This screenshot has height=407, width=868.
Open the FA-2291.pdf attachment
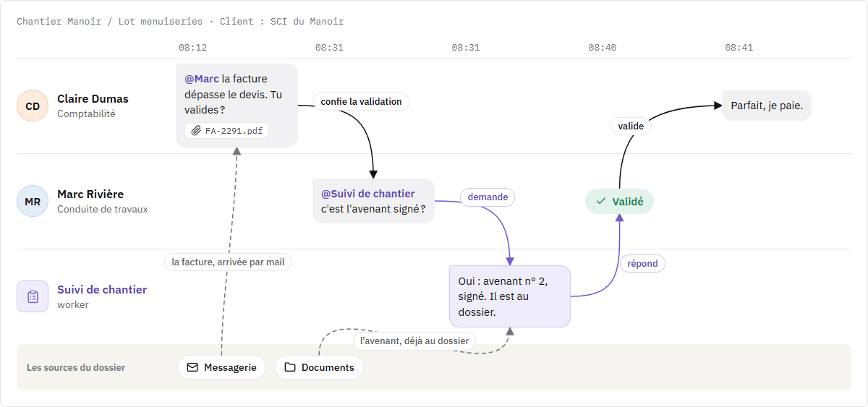pyautogui.click(x=226, y=131)
